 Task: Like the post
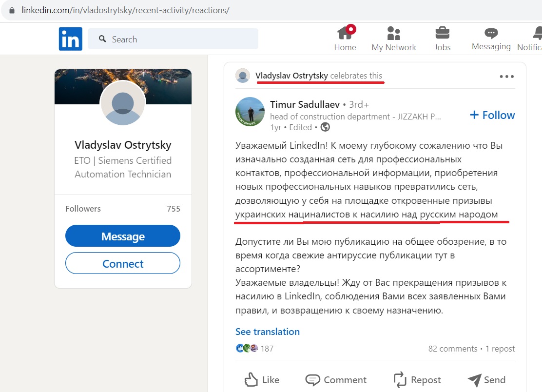pyautogui.click(x=262, y=379)
